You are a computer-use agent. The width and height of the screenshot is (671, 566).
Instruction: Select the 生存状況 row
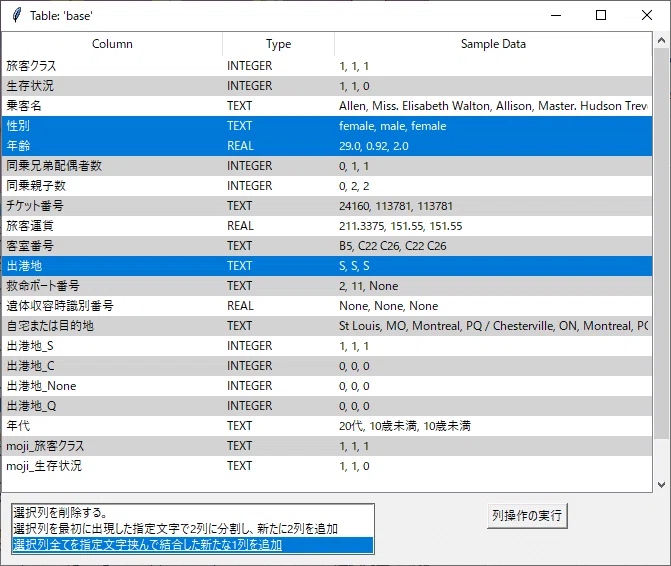(327, 86)
